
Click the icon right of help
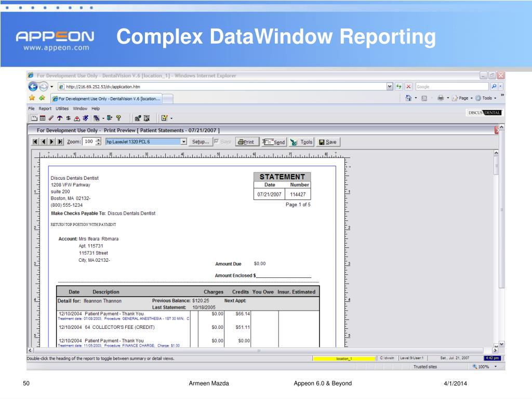point(138,118)
